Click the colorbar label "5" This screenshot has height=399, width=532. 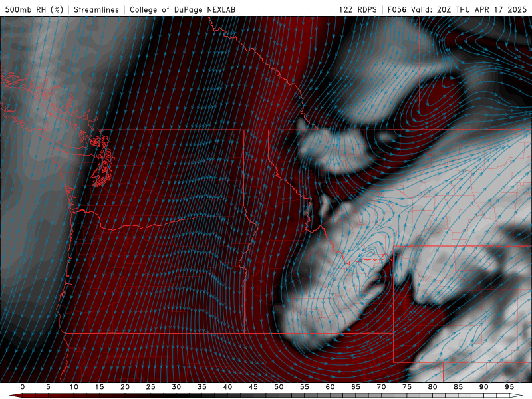48,387
